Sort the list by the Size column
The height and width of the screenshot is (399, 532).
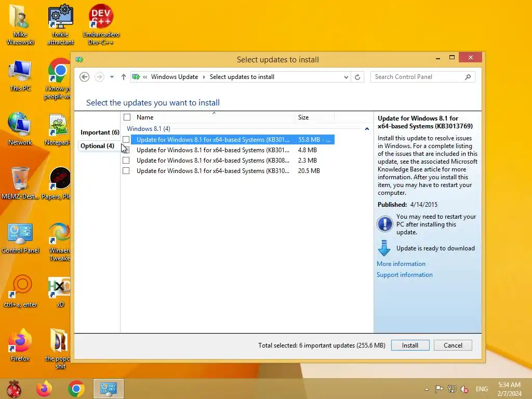tap(314, 117)
